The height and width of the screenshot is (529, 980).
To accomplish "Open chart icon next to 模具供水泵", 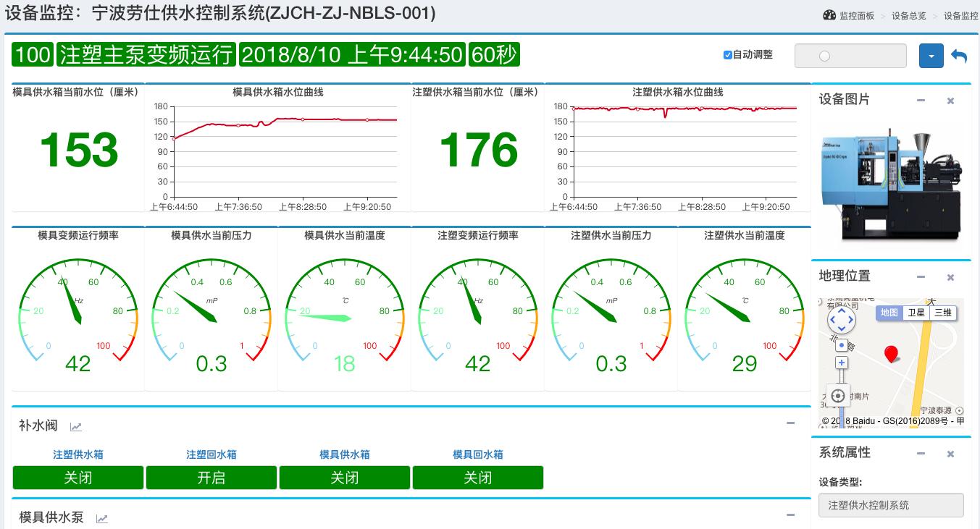I will click(102, 518).
